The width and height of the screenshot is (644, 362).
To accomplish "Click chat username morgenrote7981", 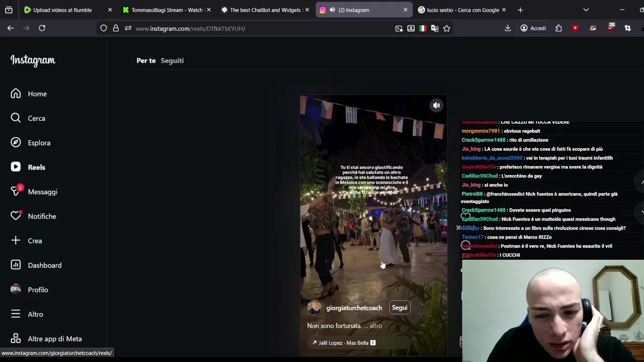I will pyautogui.click(x=480, y=131).
